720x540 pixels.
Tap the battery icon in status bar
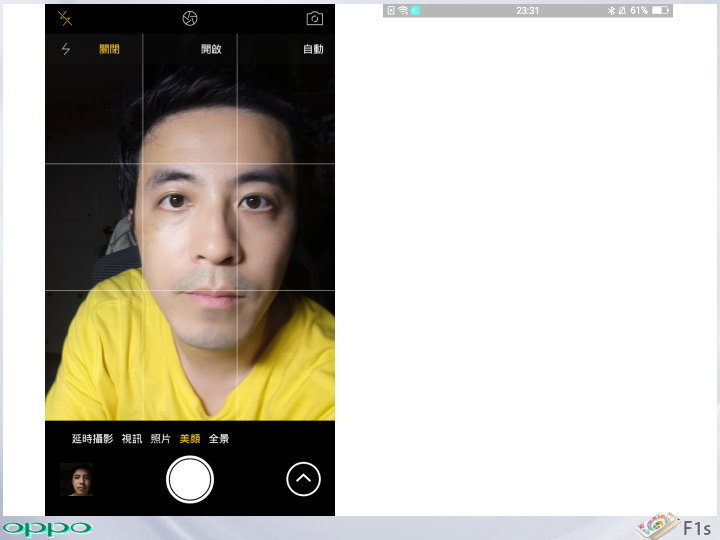pos(661,10)
